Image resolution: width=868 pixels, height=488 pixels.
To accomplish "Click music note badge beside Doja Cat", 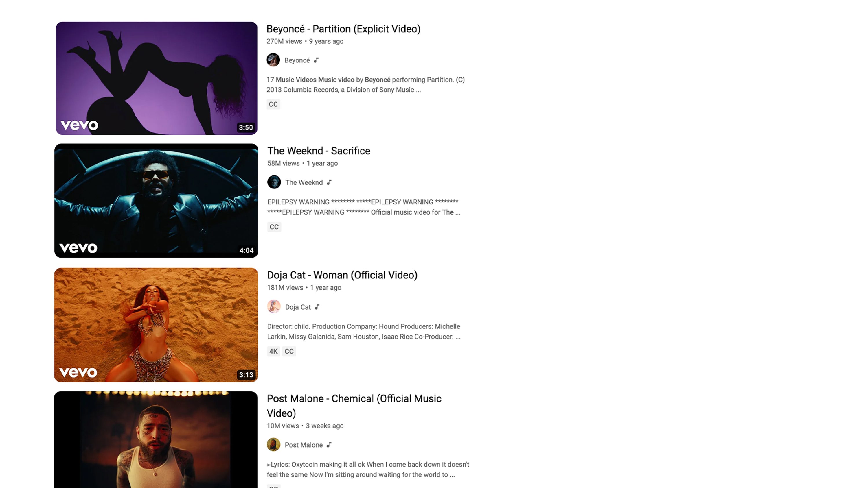I will click(317, 307).
